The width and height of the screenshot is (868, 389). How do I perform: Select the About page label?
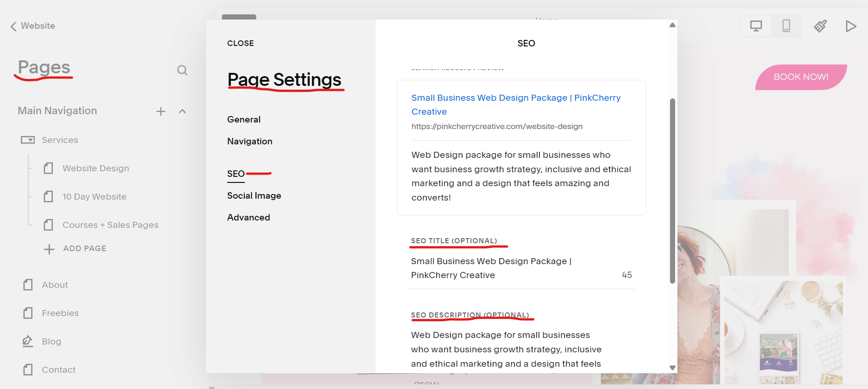click(55, 285)
